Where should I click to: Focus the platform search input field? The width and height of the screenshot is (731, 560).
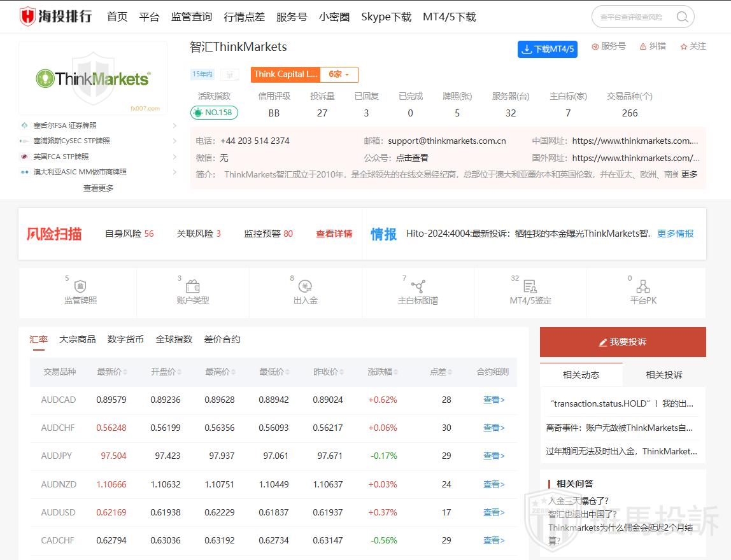pos(632,17)
